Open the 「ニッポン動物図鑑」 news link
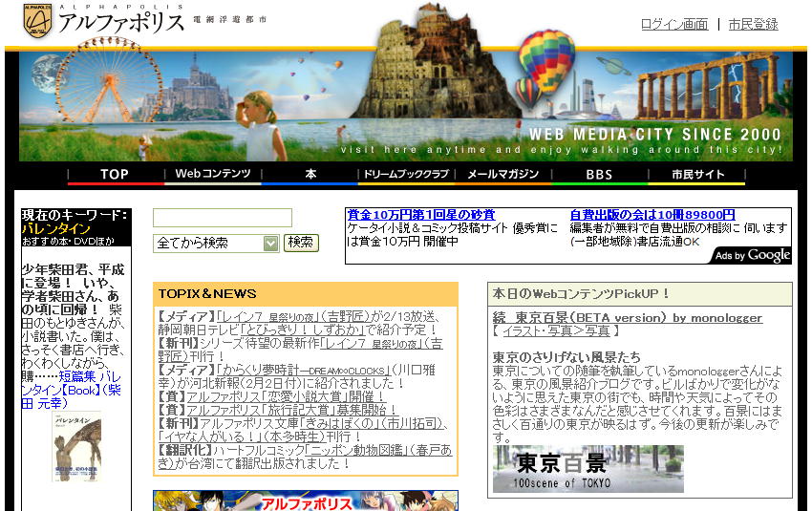Image resolution: width=812 pixels, height=511 pixels. tap(355, 451)
